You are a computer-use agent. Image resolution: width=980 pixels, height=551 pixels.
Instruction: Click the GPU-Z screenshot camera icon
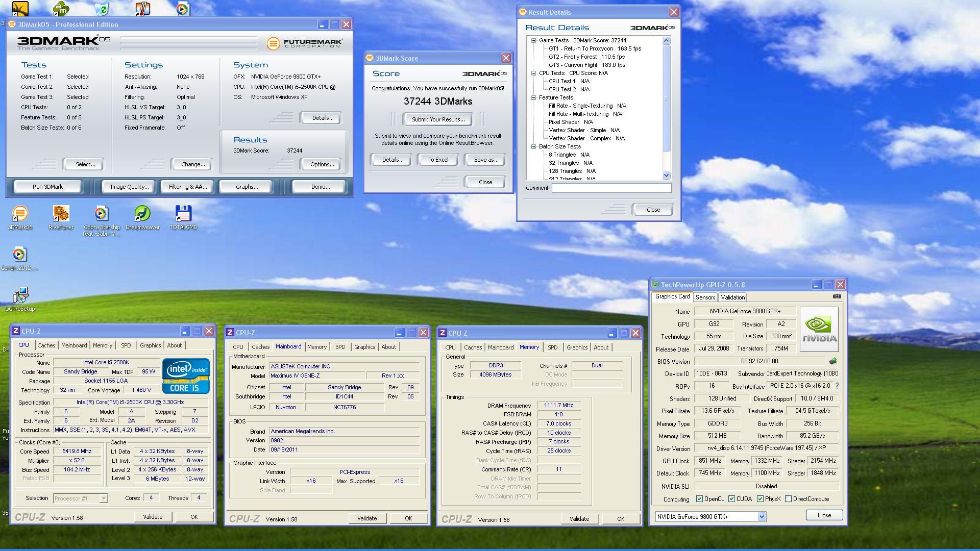tap(837, 296)
